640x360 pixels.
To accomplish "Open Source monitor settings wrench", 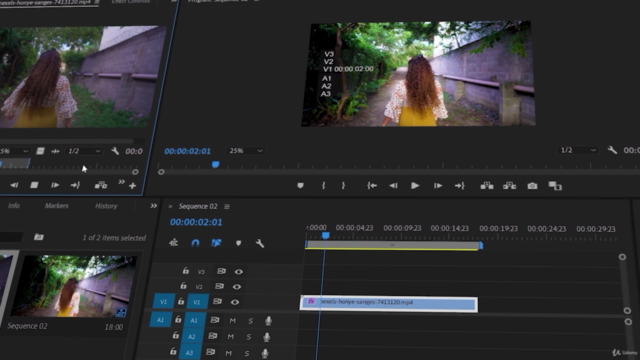I will [x=115, y=151].
